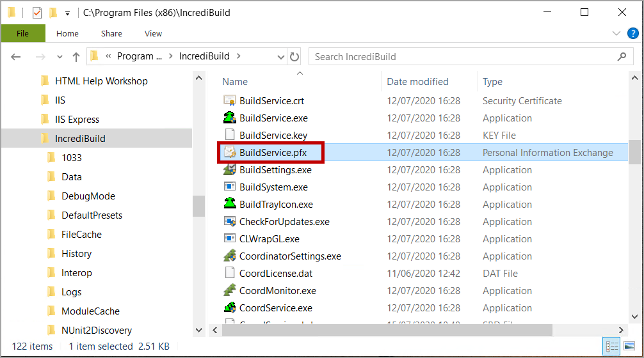Select the CheckForUpdates.exe icon
The height and width of the screenshot is (358, 644).
tap(230, 222)
